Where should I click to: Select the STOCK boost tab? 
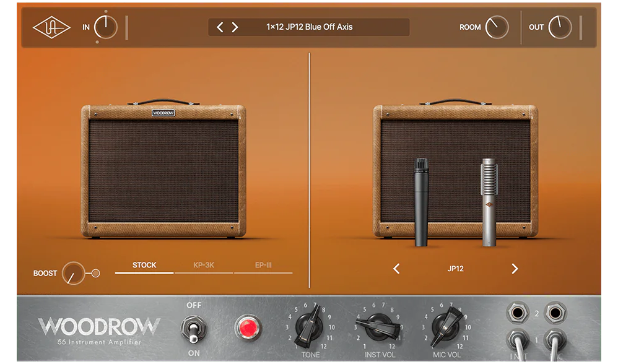(144, 266)
